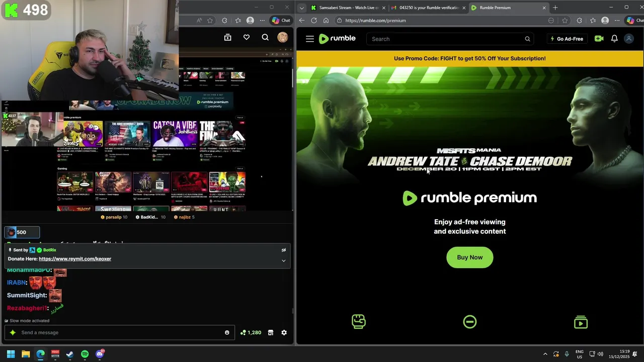Open Kick search in the left window

(265, 37)
